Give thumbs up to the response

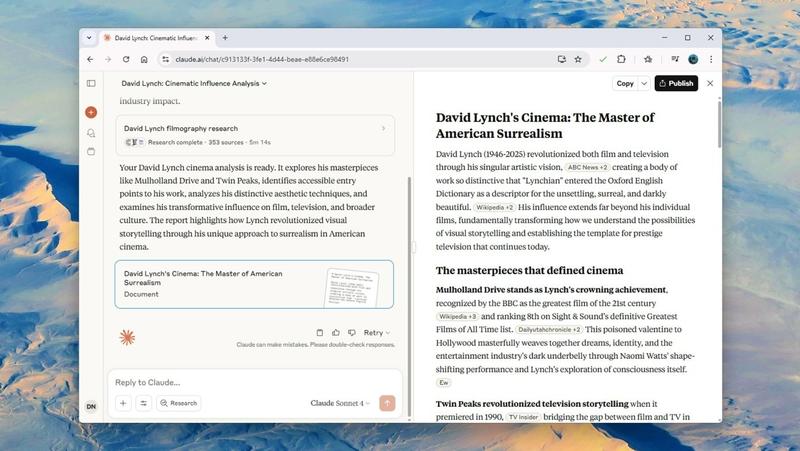336,333
